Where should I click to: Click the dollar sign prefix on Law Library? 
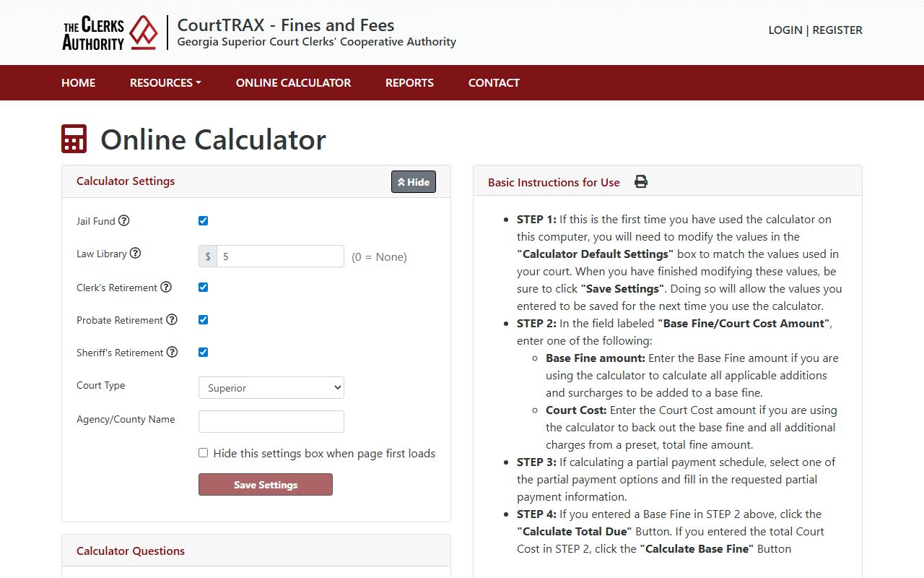coord(208,256)
